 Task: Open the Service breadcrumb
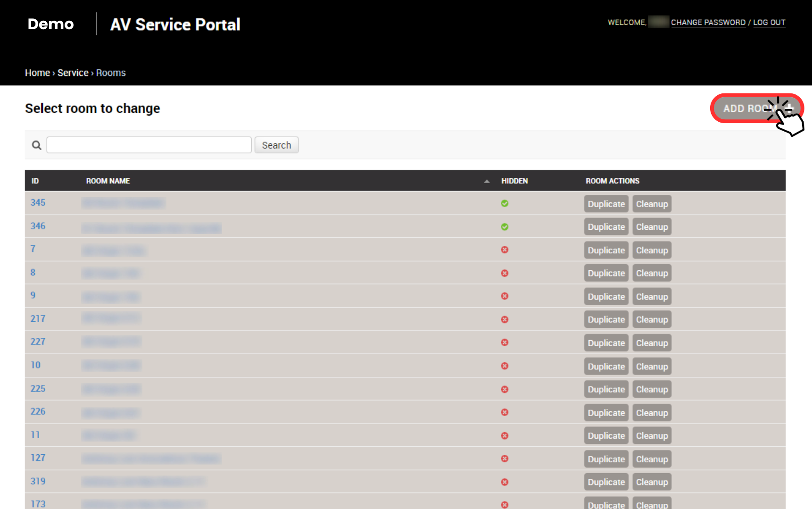(x=73, y=73)
